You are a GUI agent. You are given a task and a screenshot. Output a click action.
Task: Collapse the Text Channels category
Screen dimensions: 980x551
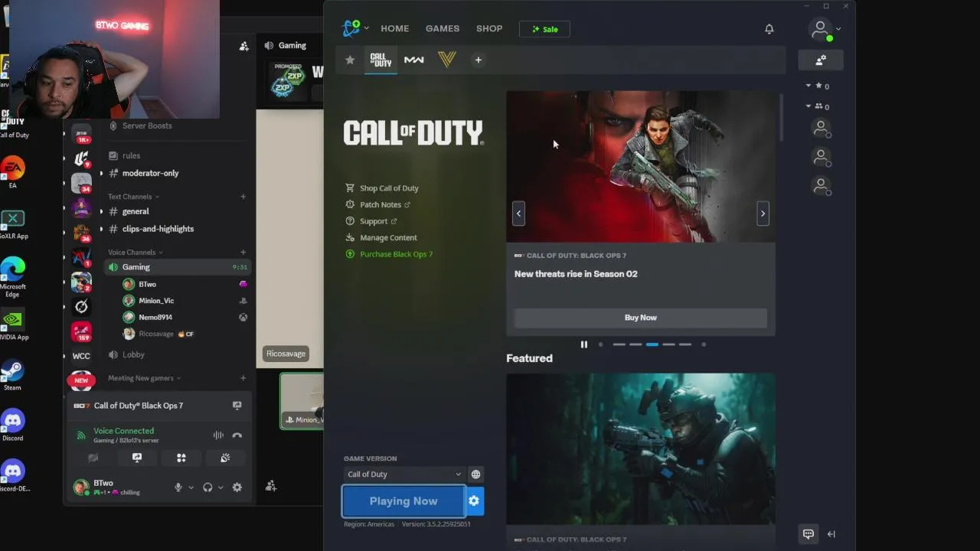(x=133, y=197)
